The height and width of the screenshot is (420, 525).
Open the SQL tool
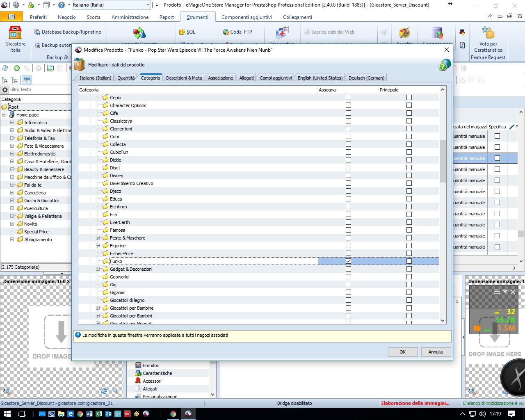coord(187,32)
